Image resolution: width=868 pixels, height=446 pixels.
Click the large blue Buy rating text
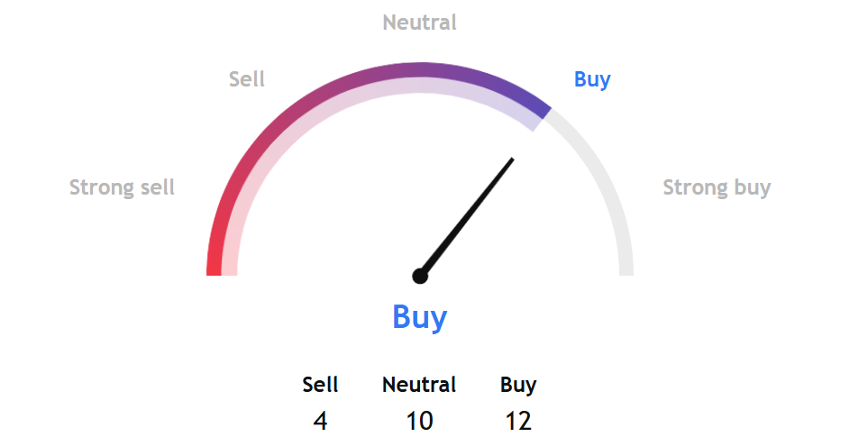point(420,318)
